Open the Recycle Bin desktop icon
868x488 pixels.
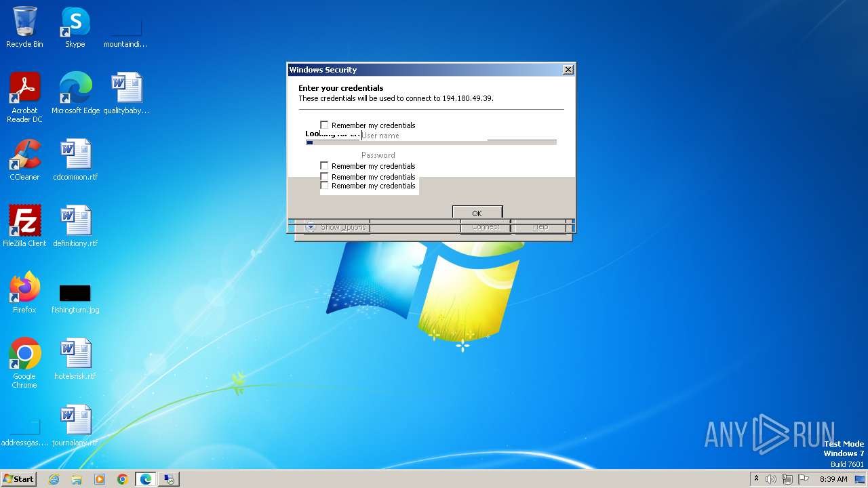click(24, 27)
